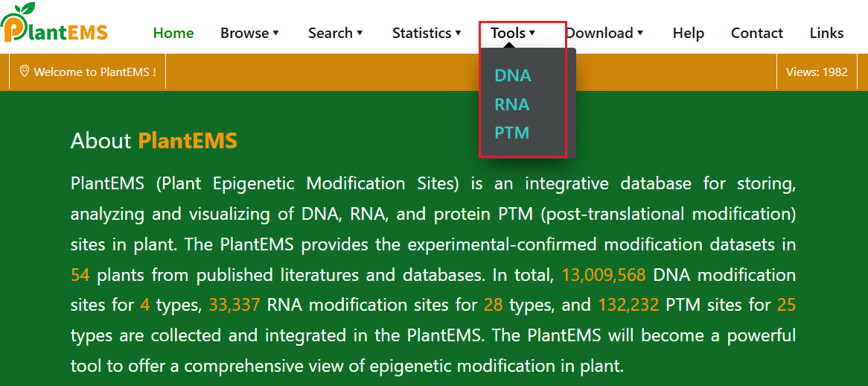Open the Links page
Viewport: 868px width, 386px height.
tap(826, 34)
